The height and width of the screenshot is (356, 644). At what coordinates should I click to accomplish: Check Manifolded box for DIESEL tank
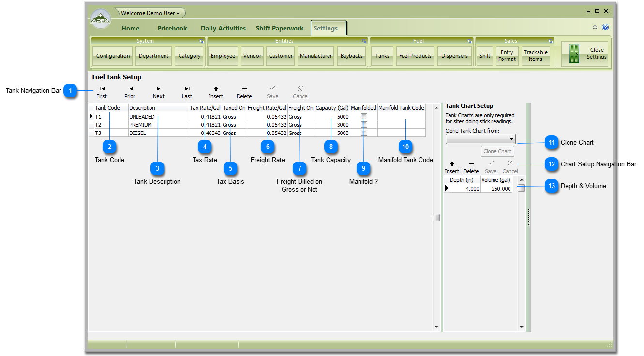(364, 133)
